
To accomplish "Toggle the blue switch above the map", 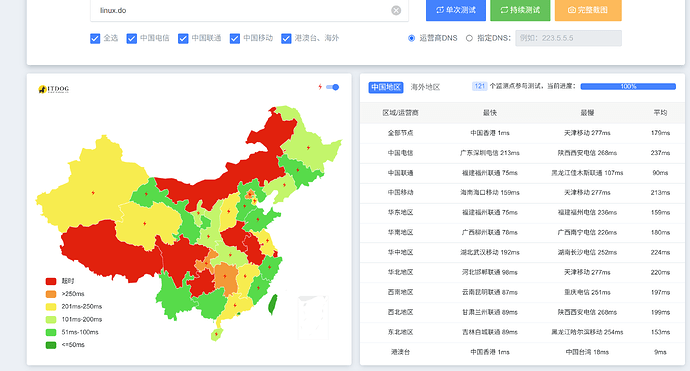I will tap(333, 87).
